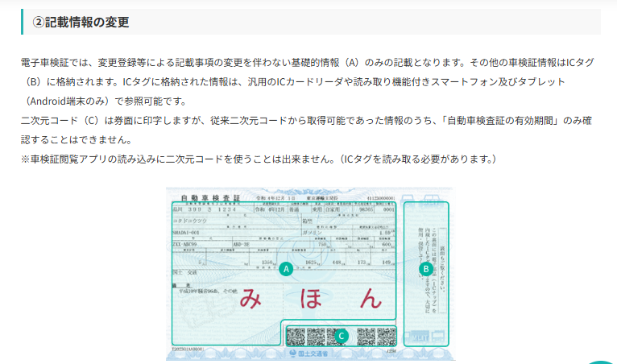Click the rightmost QR code on certificate
617x364 pixels.
[x=387, y=336]
